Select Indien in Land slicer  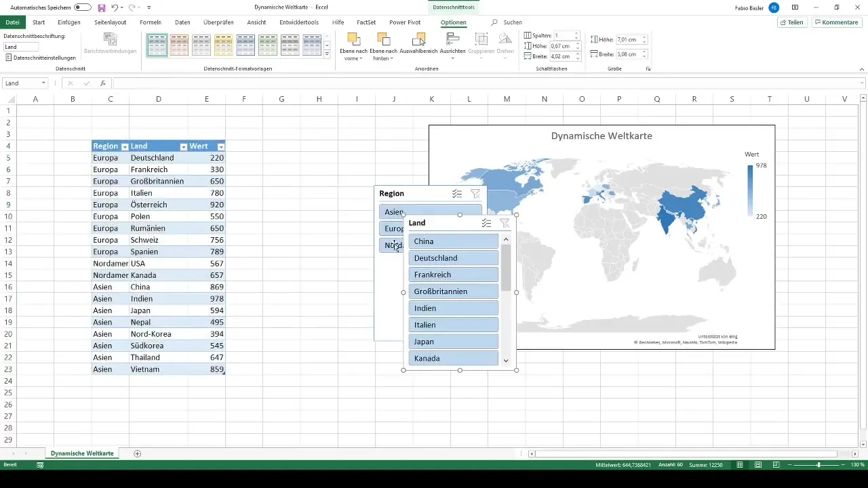pos(454,308)
